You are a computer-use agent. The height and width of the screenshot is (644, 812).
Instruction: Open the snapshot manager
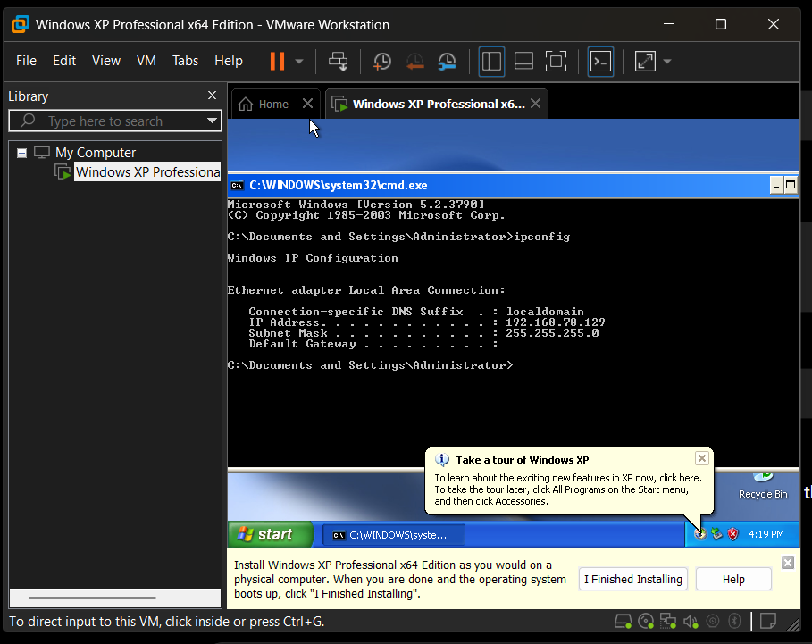[447, 61]
